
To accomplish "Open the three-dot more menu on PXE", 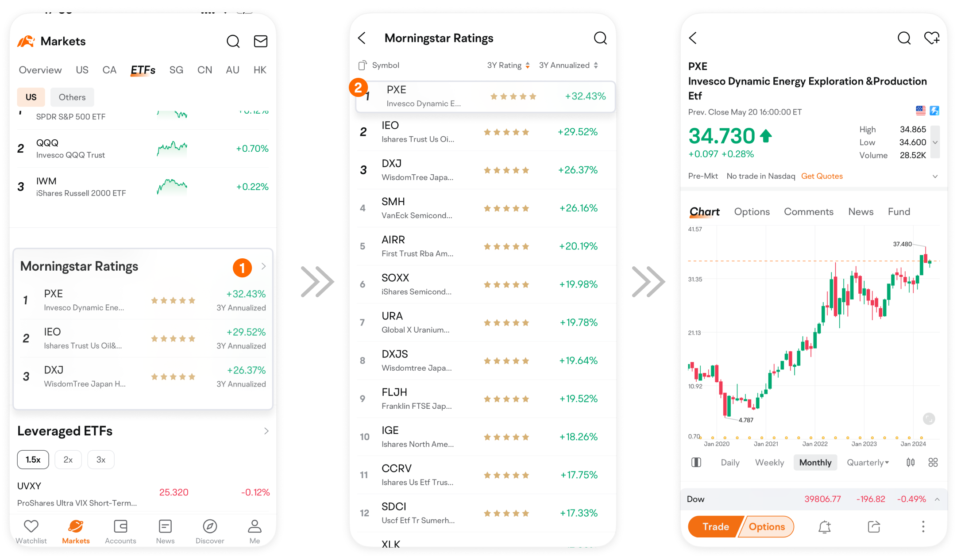I will coord(923,526).
